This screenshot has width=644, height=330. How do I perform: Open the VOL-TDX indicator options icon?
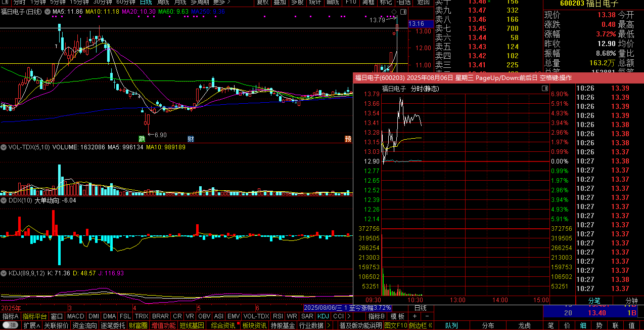pyautogui.click(x=4, y=147)
